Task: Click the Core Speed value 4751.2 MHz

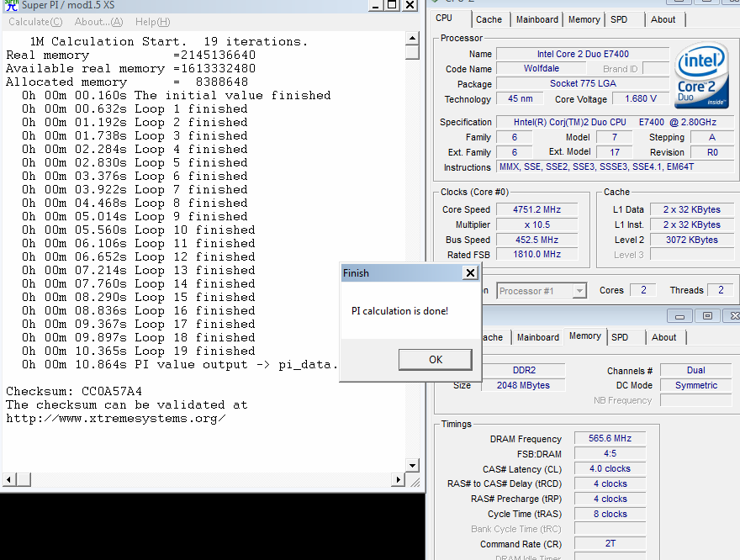Action: tap(537, 209)
